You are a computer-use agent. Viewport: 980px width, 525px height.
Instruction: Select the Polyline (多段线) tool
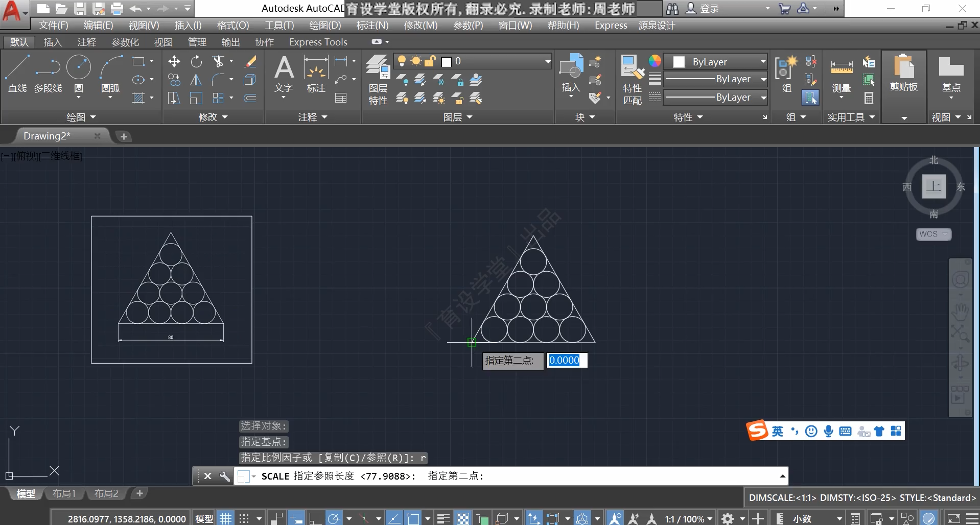(x=48, y=74)
